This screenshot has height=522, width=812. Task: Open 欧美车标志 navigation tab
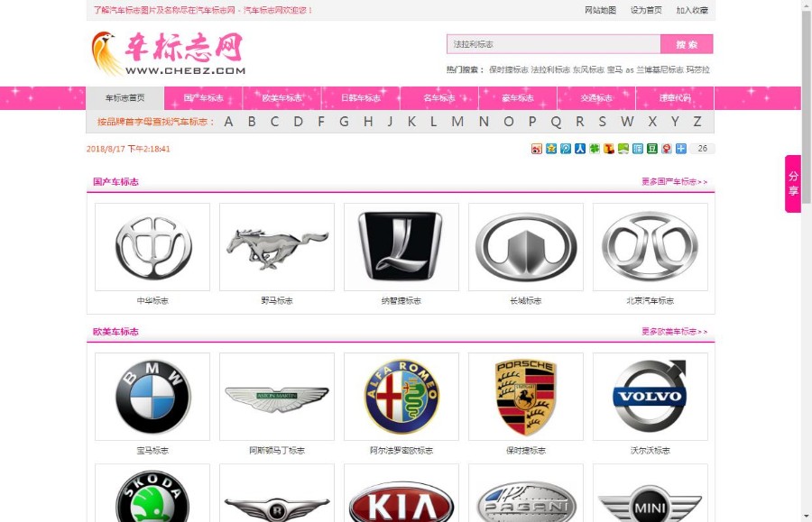pyautogui.click(x=282, y=98)
